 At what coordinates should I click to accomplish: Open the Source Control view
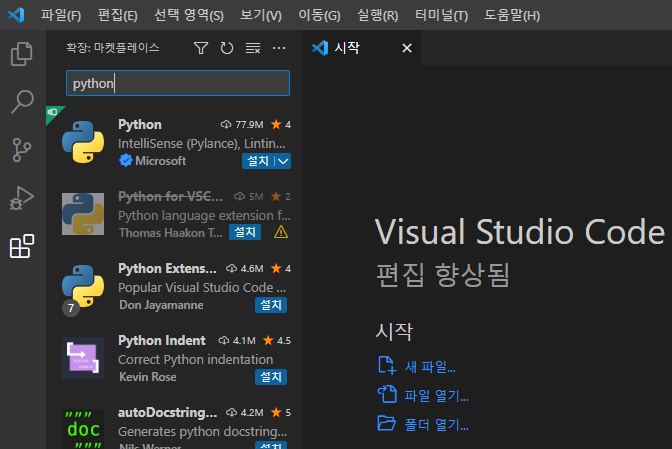pyautogui.click(x=22, y=150)
